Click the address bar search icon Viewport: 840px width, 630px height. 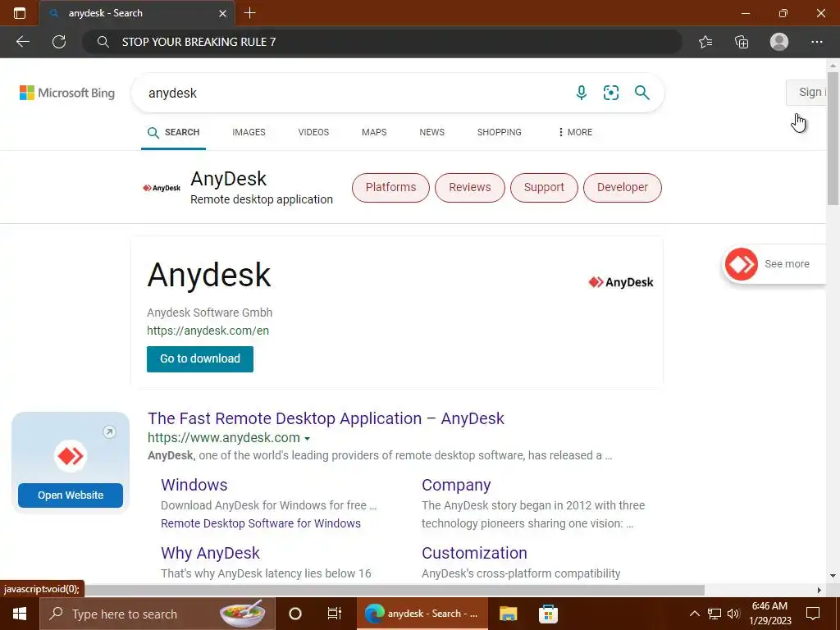point(103,42)
